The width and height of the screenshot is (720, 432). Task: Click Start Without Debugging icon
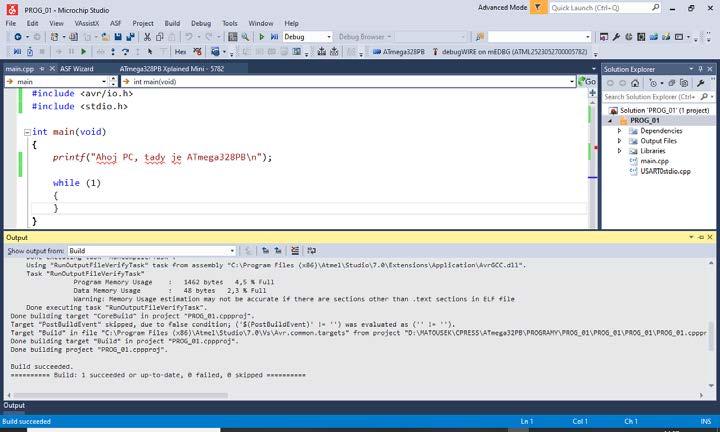coord(274,37)
